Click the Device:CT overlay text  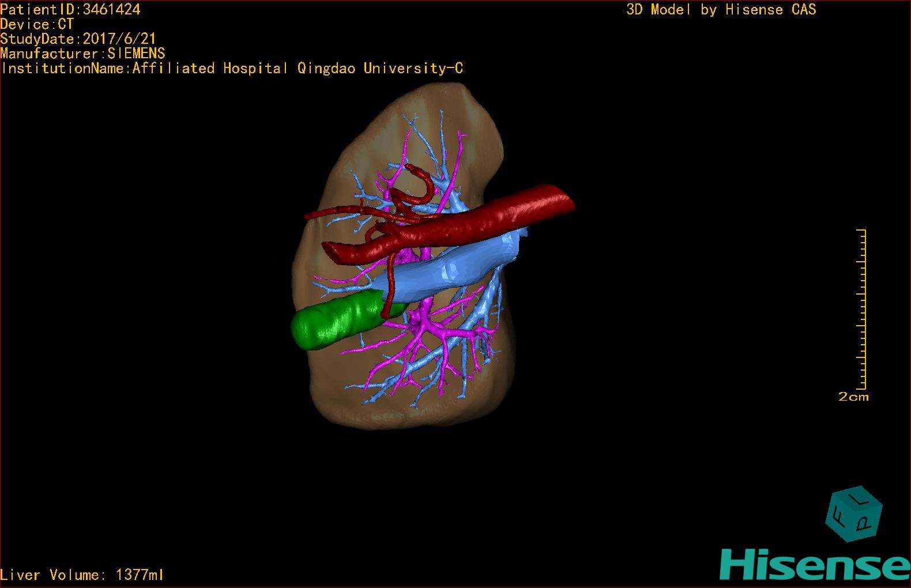[37, 24]
